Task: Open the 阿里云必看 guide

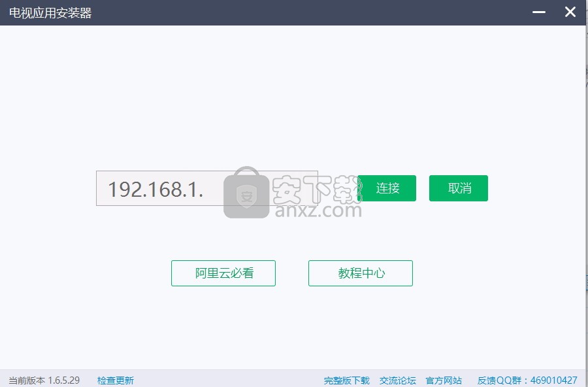Action: [223, 273]
